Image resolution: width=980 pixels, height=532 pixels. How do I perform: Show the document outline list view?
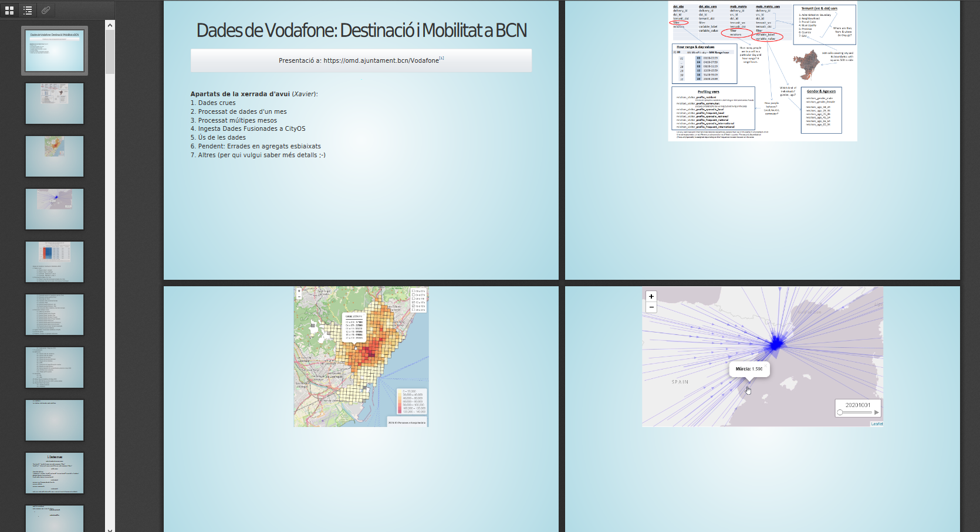[x=28, y=10]
